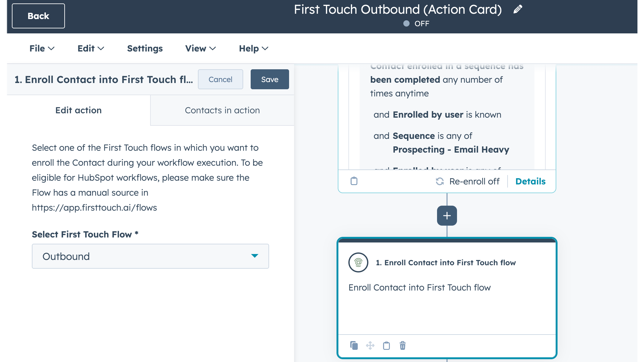Viewport: 644px width, 362px height.
Task: Click the dropdown arrow beside Outbound
Action: click(x=255, y=256)
